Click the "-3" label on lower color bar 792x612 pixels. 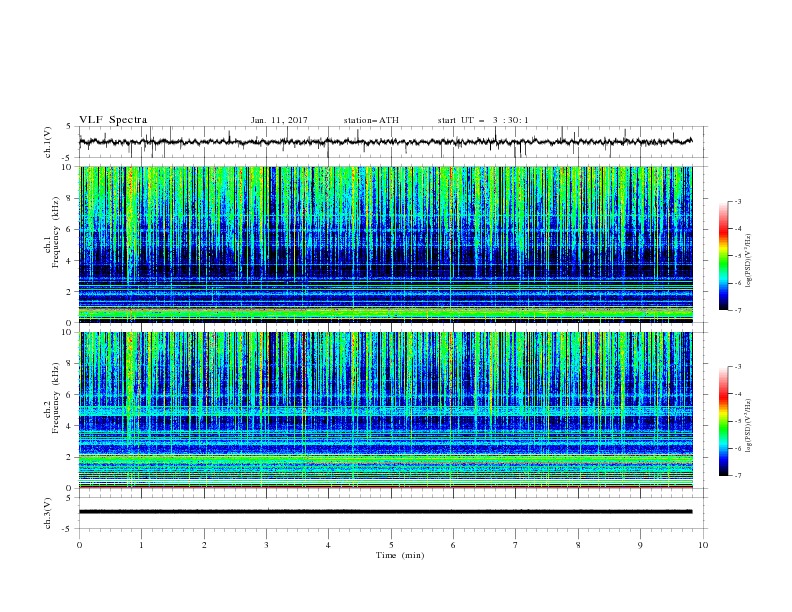[x=738, y=367]
